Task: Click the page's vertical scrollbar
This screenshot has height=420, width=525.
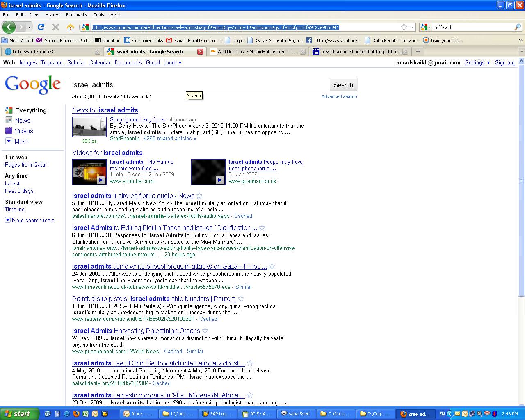Action: pos(522,180)
